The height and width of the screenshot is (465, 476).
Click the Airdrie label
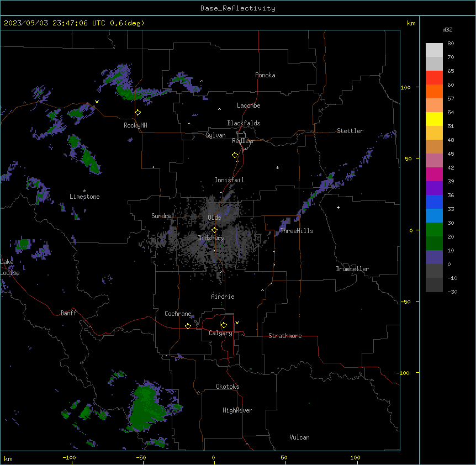[223, 297]
